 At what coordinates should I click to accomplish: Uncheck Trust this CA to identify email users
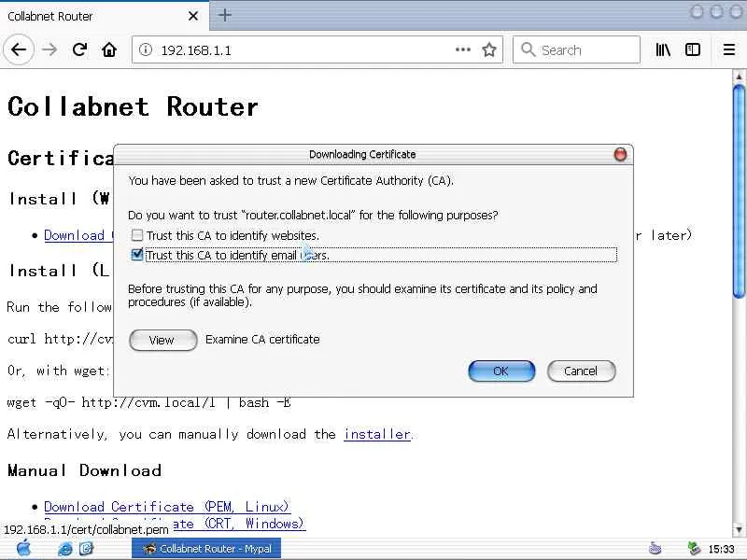pos(137,255)
